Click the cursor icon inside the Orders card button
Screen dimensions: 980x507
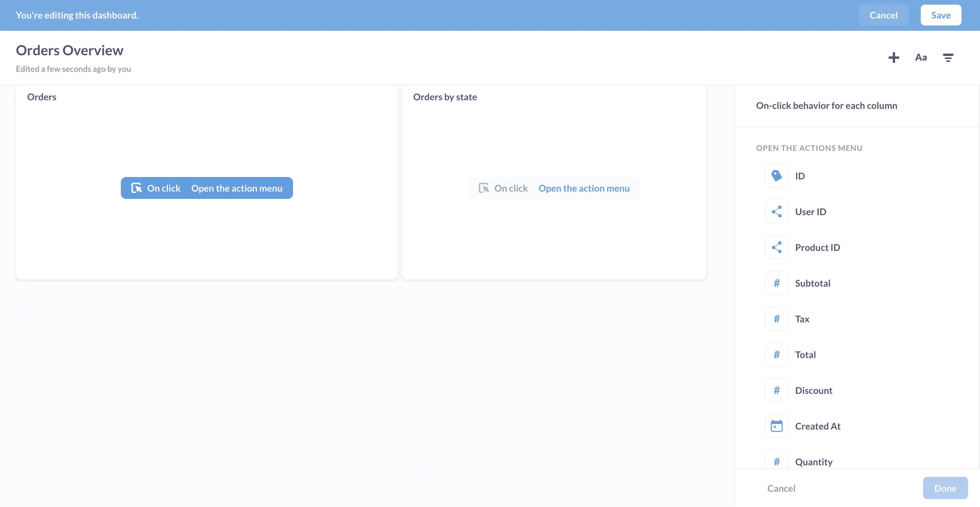[x=137, y=188]
